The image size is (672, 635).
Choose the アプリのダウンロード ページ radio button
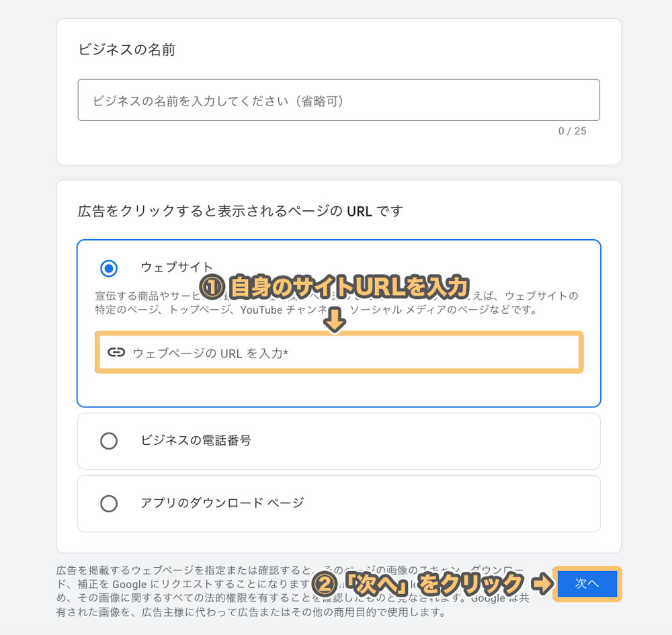point(109,503)
